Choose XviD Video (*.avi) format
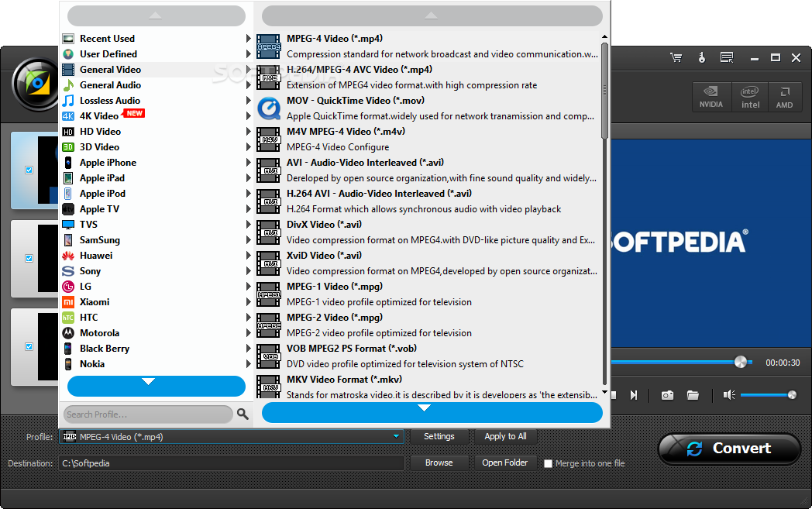This screenshot has width=812, height=509. pyautogui.click(x=427, y=263)
